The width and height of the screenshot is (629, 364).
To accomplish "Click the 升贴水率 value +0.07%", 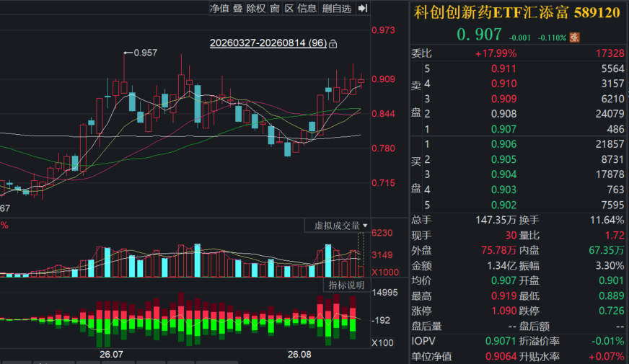I will pyautogui.click(x=607, y=356).
